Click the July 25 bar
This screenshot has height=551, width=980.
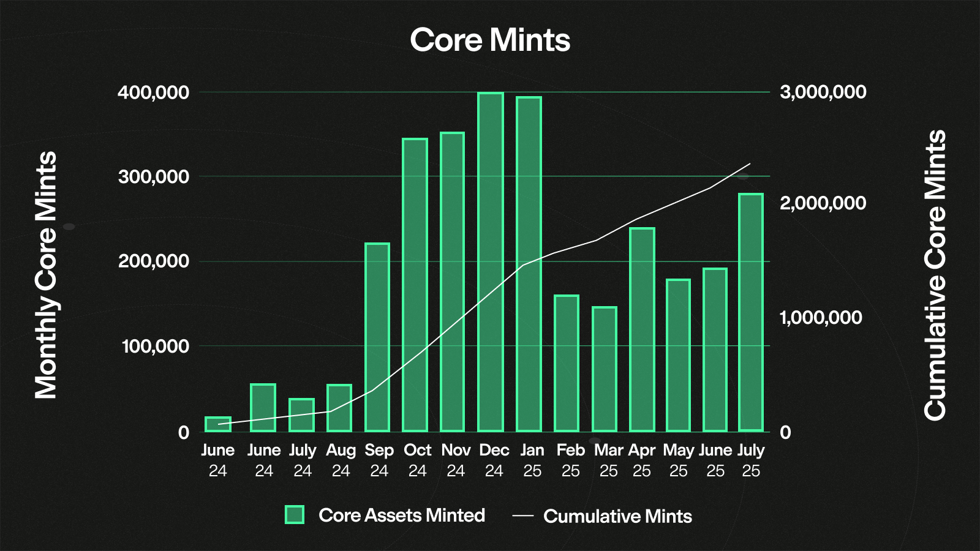pos(751,312)
